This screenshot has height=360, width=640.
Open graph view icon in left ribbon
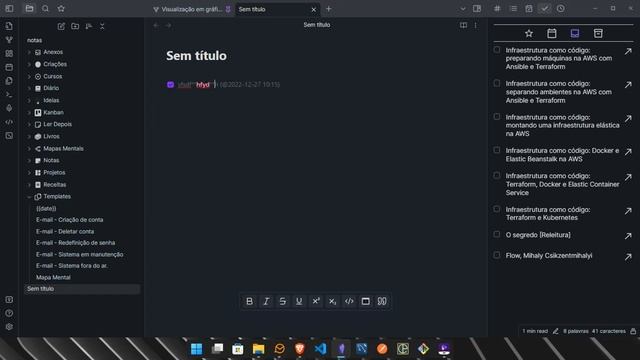[x=9, y=40]
